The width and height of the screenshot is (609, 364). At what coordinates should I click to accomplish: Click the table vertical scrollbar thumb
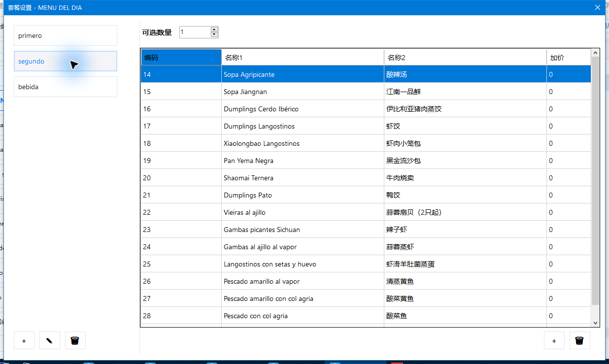tap(595, 181)
